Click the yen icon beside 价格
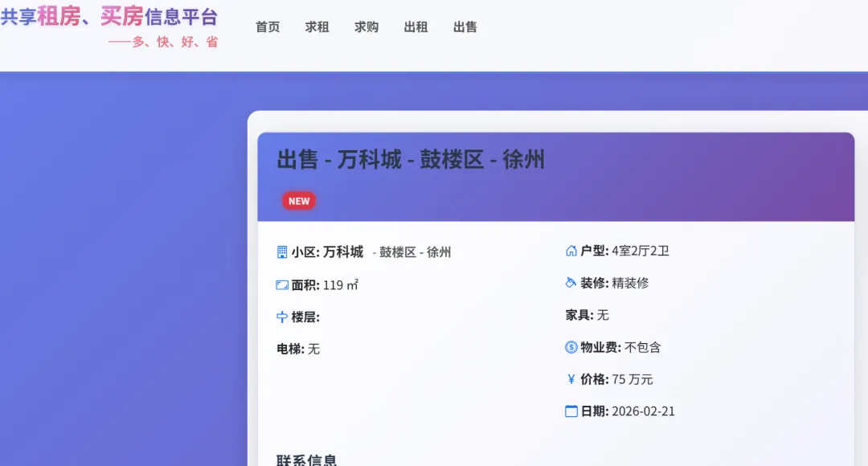The width and height of the screenshot is (868, 466). (571, 379)
